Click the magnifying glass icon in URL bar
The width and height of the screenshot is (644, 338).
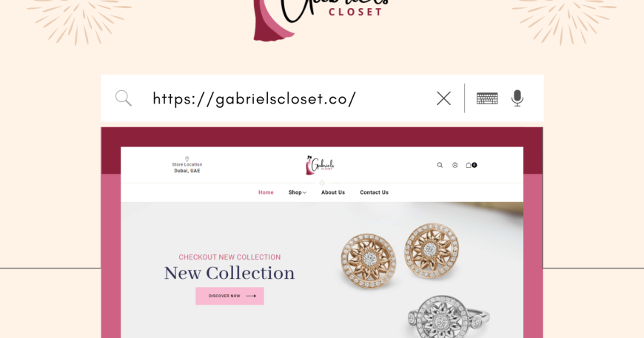point(123,98)
